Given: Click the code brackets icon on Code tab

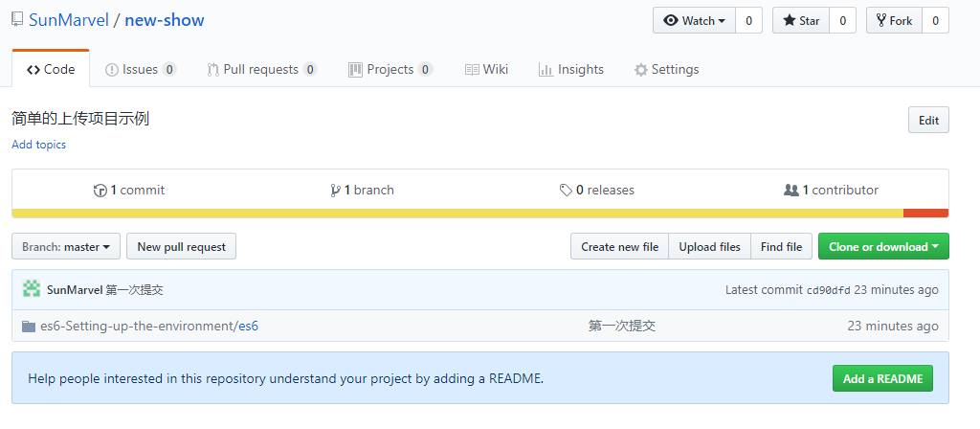Looking at the screenshot, I should click(x=33, y=70).
